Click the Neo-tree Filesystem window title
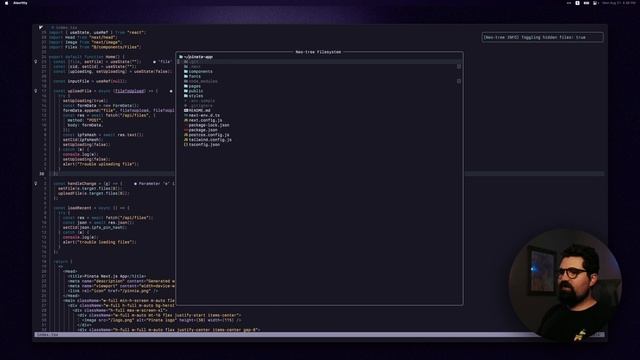 318,52
